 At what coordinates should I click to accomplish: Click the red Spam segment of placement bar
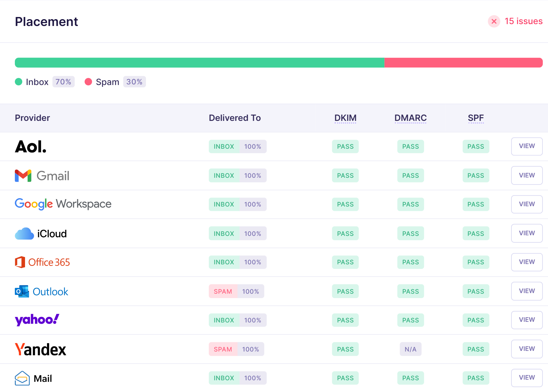click(x=464, y=62)
